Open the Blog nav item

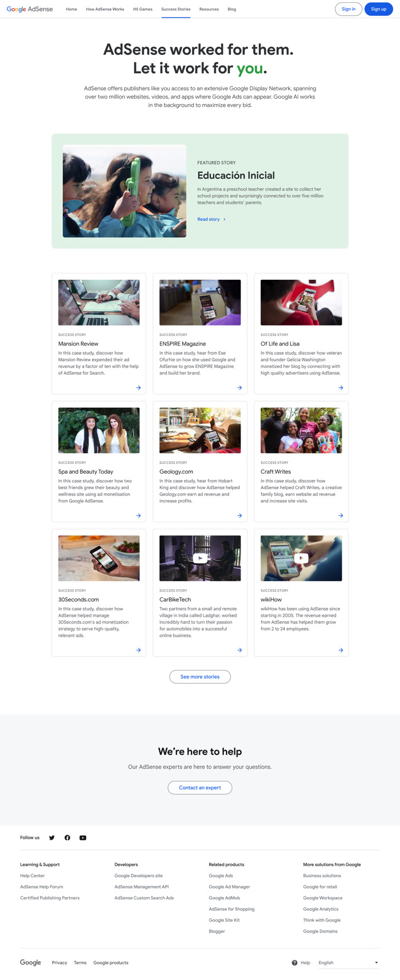pos(232,9)
